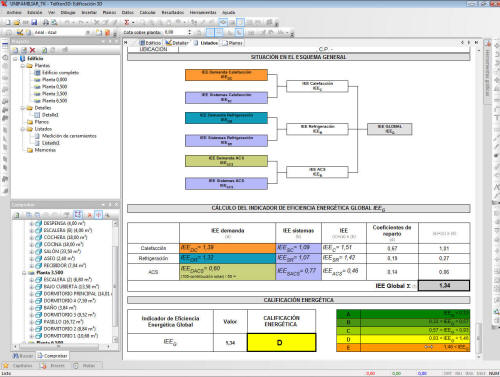
Task: Click the IEE ACS box in diagram
Action: pyautogui.click(x=317, y=172)
